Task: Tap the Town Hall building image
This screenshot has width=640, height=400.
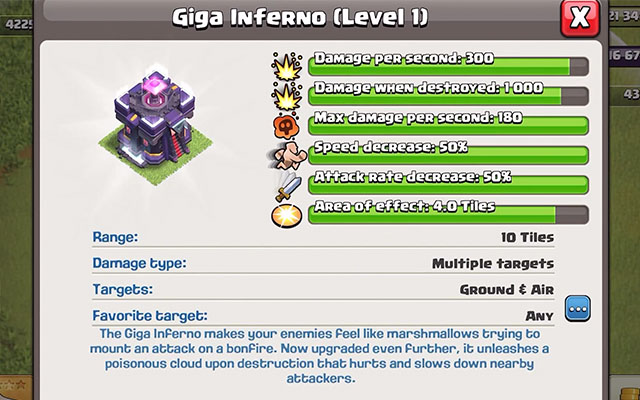Action: (x=156, y=126)
